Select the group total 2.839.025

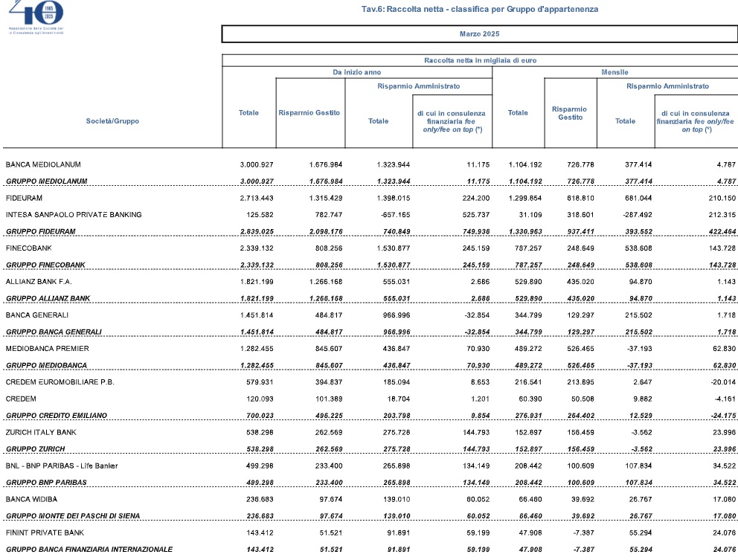pos(257,231)
